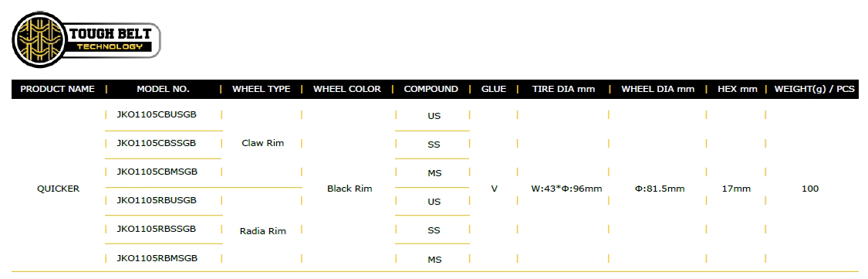Select the PRODUCT NAME column header
The width and height of the screenshot is (868, 279).
click(x=58, y=89)
